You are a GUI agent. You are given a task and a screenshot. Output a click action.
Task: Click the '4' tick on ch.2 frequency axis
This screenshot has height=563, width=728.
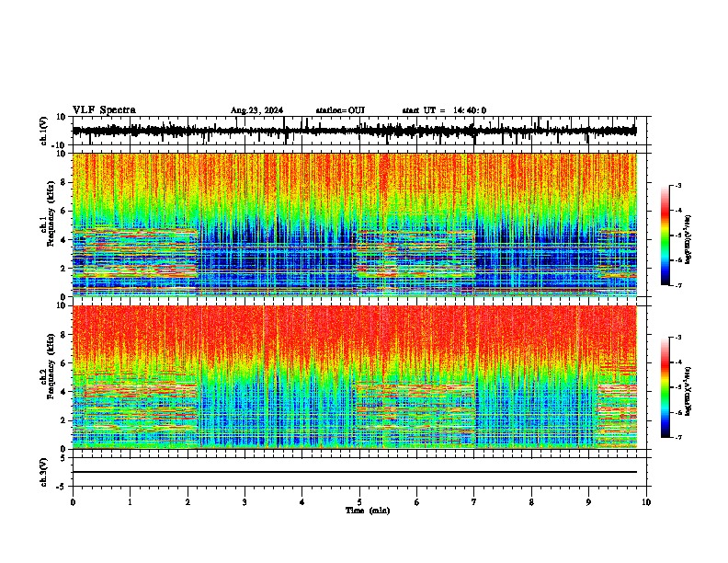[64, 392]
